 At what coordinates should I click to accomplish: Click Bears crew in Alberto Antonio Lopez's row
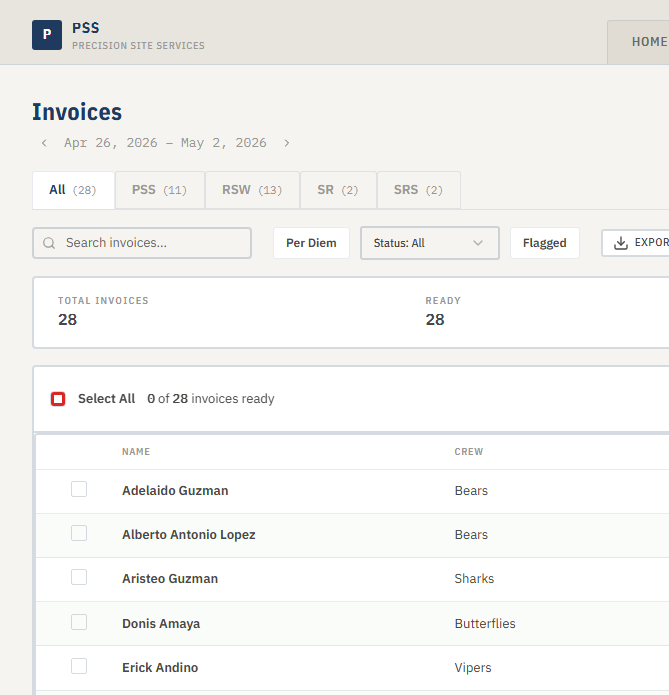[471, 535]
